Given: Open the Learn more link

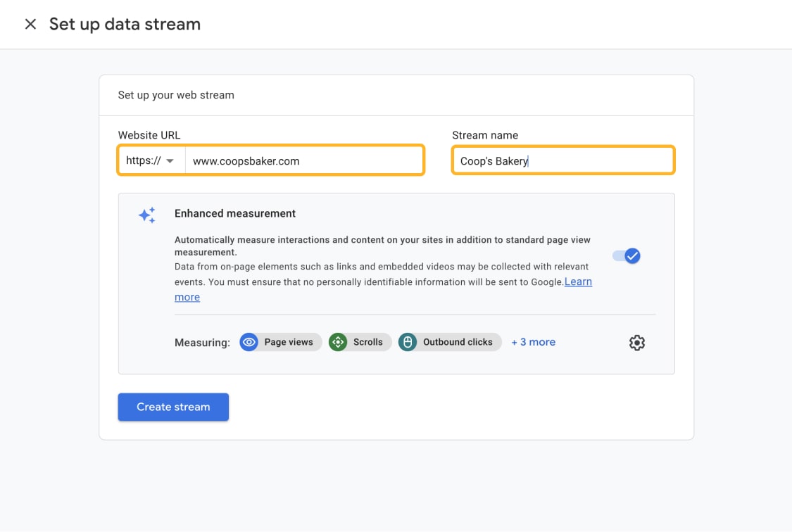Looking at the screenshot, I should (x=579, y=281).
